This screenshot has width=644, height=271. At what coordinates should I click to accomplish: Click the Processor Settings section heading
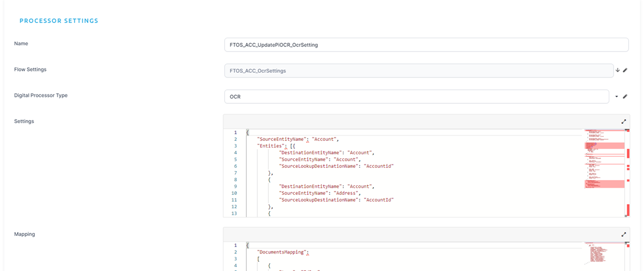tap(59, 21)
